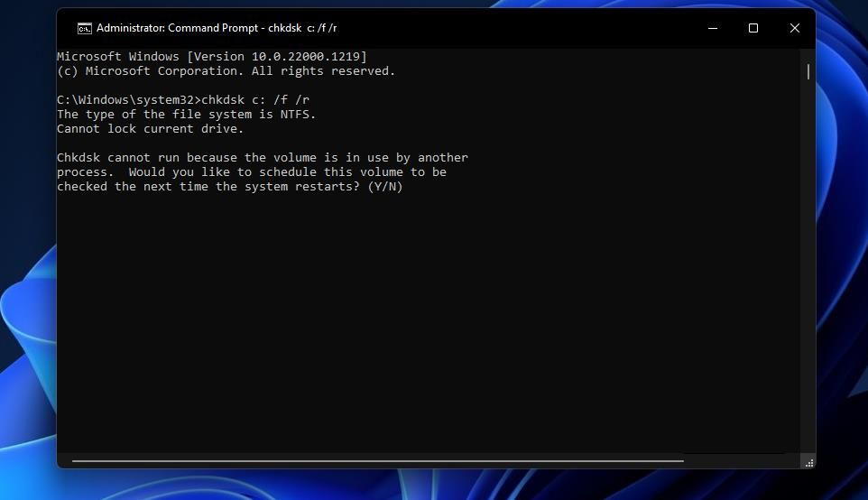The image size is (868, 500).
Task: Click the '(Y/N)' prompt at end of output
Action: pos(385,187)
